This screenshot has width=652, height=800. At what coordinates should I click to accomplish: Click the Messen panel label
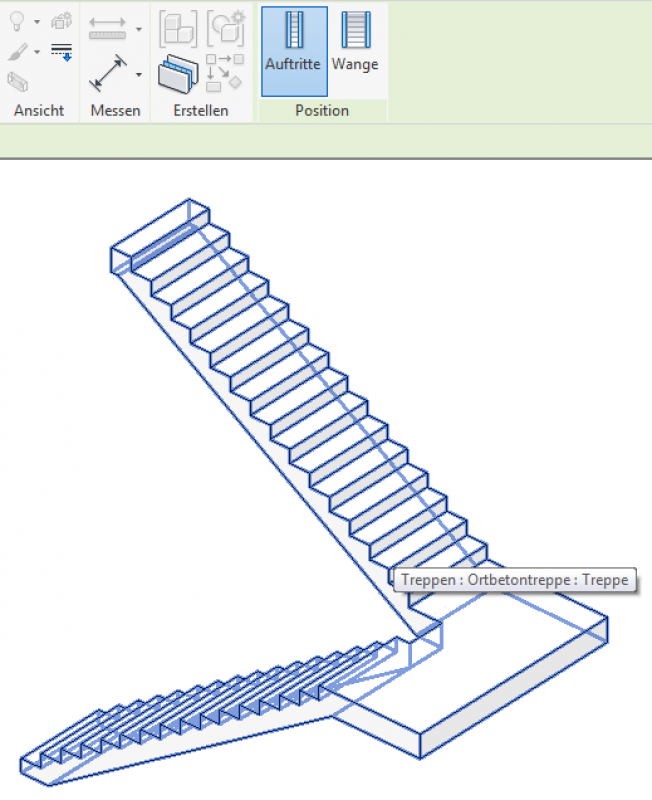115,111
